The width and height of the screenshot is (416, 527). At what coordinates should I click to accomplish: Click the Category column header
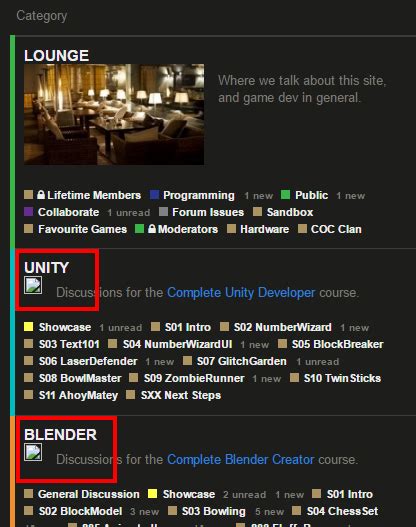pos(42,16)
